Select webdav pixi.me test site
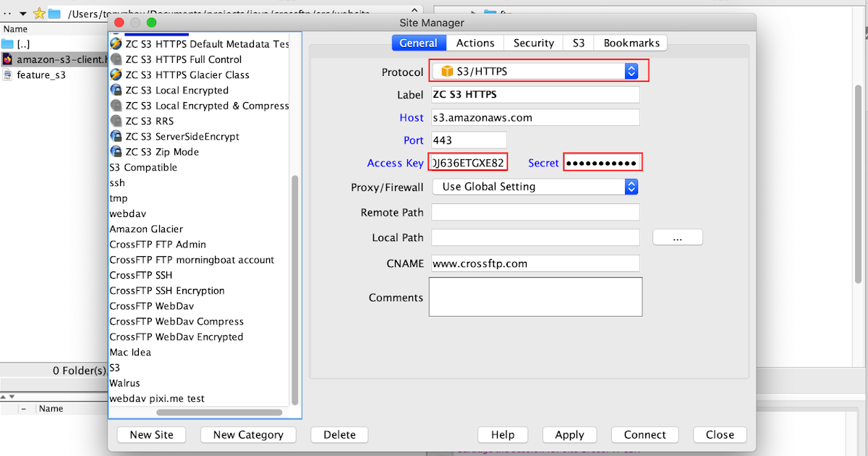 click(x=157, y=399)
